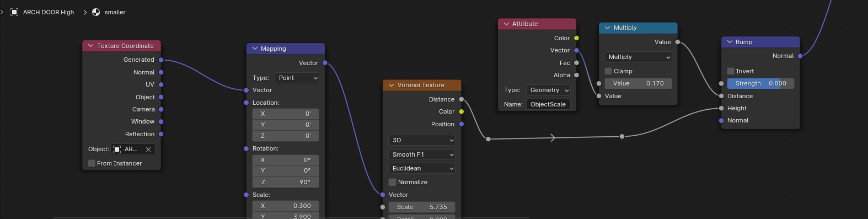The image size is (868, 219).
Task: Click the Bump Distance input socket
Action: [721, 96]
